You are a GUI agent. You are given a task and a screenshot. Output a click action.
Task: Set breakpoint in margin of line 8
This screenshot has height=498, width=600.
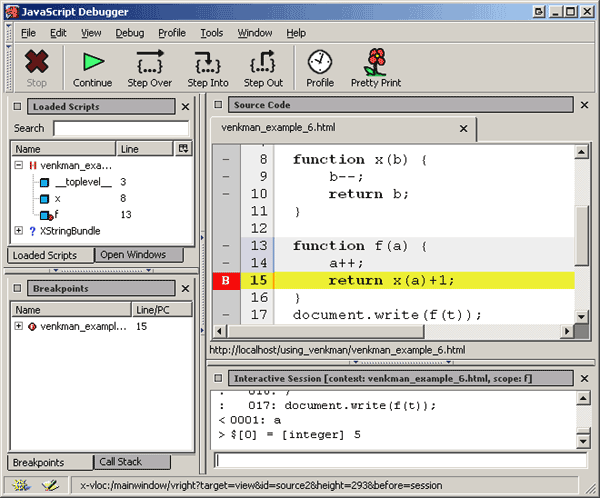pyautogui.click(x=226, y=159)
